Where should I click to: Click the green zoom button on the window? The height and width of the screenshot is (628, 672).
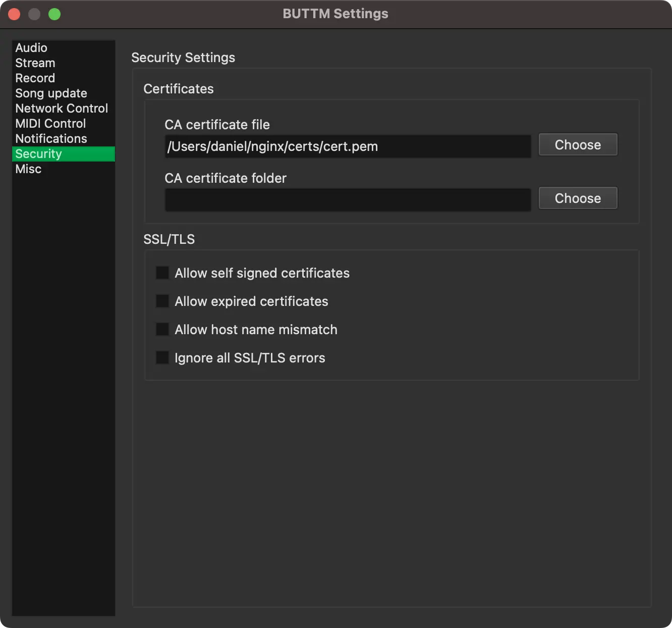coord(54,14)
